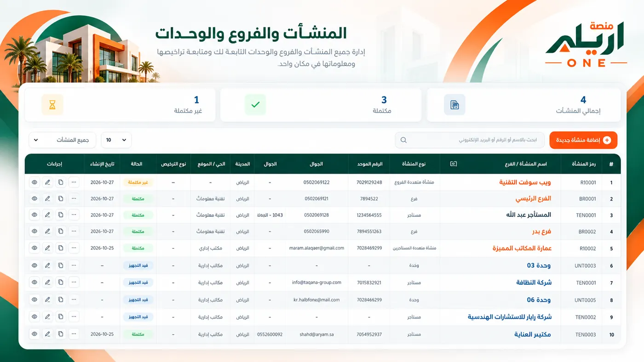Open الفرع الرئيسي facility link

point(533,198)
